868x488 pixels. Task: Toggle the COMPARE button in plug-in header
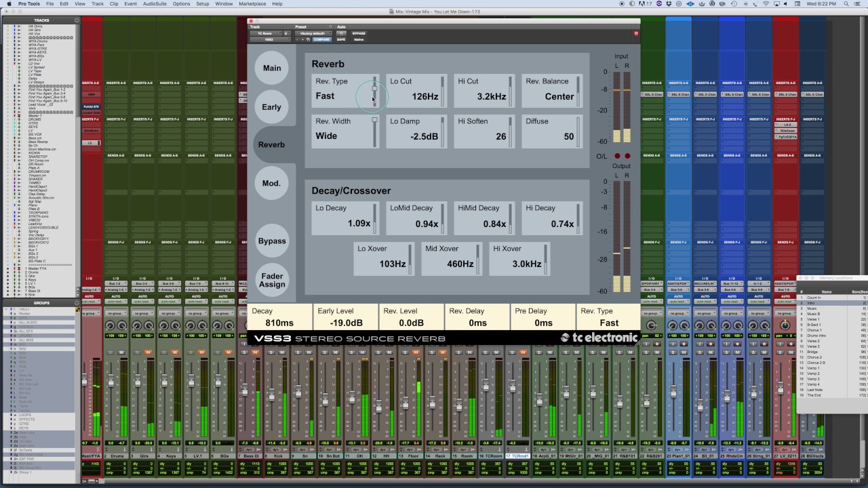coord(321,39)
